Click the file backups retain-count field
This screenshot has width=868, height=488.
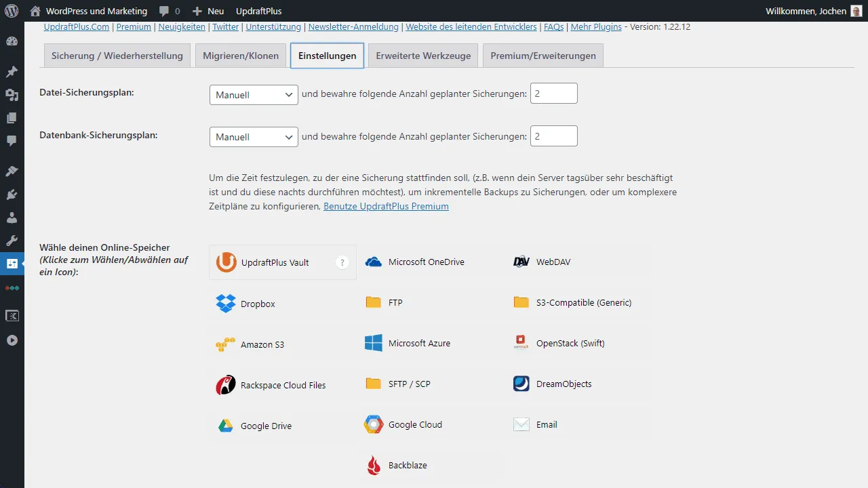(554, 94)
